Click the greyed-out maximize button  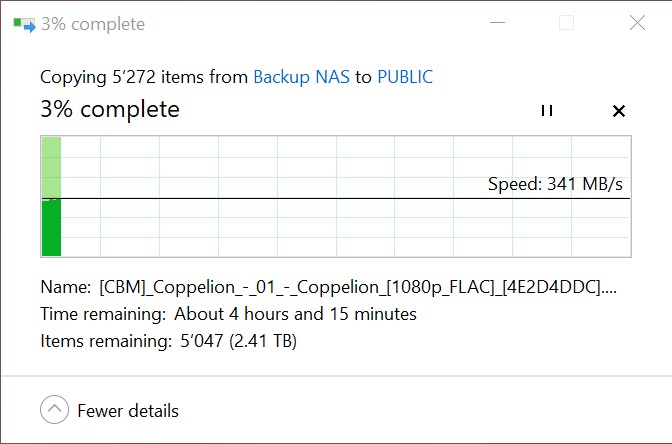566,23
